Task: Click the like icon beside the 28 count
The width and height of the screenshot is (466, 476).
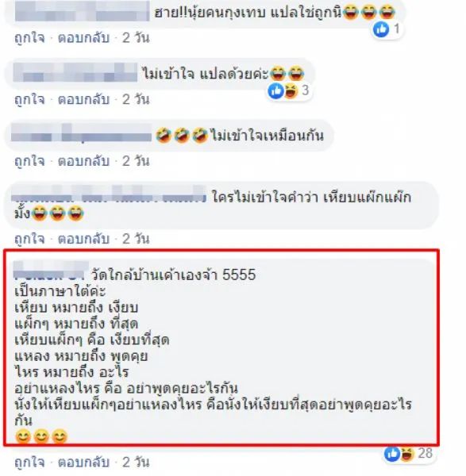Action: tap(392, 454)
